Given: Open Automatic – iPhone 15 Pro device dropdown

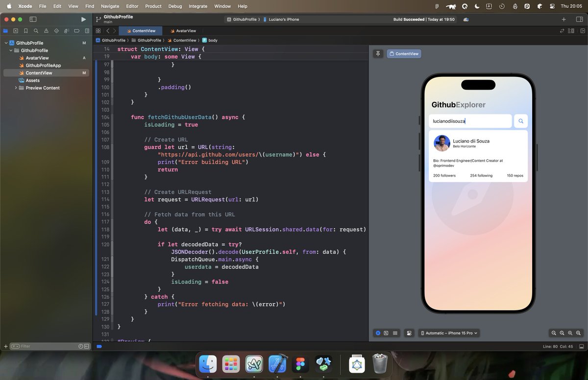Looking at the screenshot, I should (x=449, y=333).
